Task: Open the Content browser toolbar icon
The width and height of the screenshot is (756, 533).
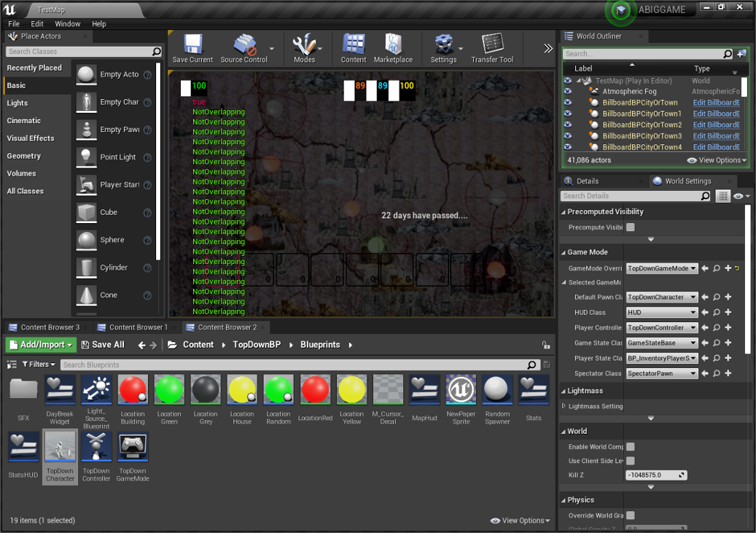Action: [354, 44]
